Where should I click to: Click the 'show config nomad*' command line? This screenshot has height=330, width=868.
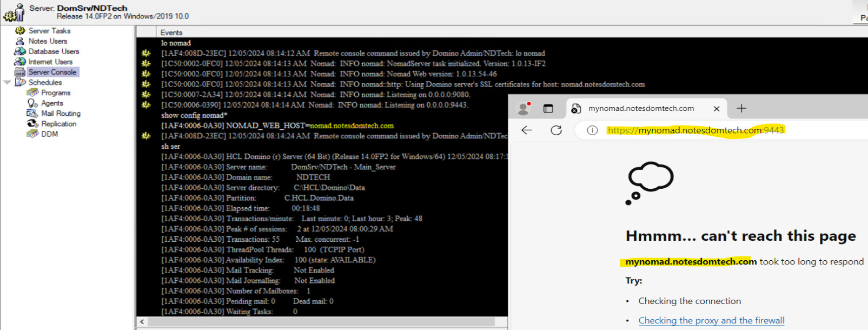194,115
